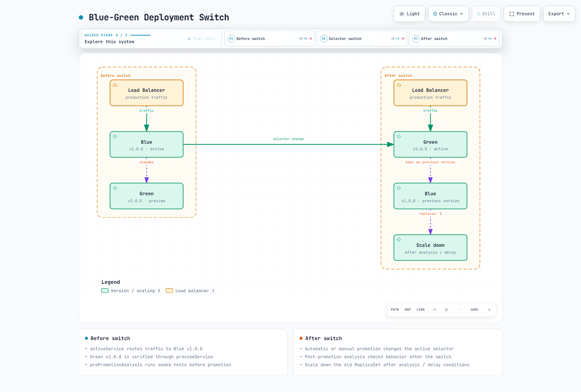Select the Scale down node
The width and height of the screenshot is (581, 392).
(x=430, y=248)
